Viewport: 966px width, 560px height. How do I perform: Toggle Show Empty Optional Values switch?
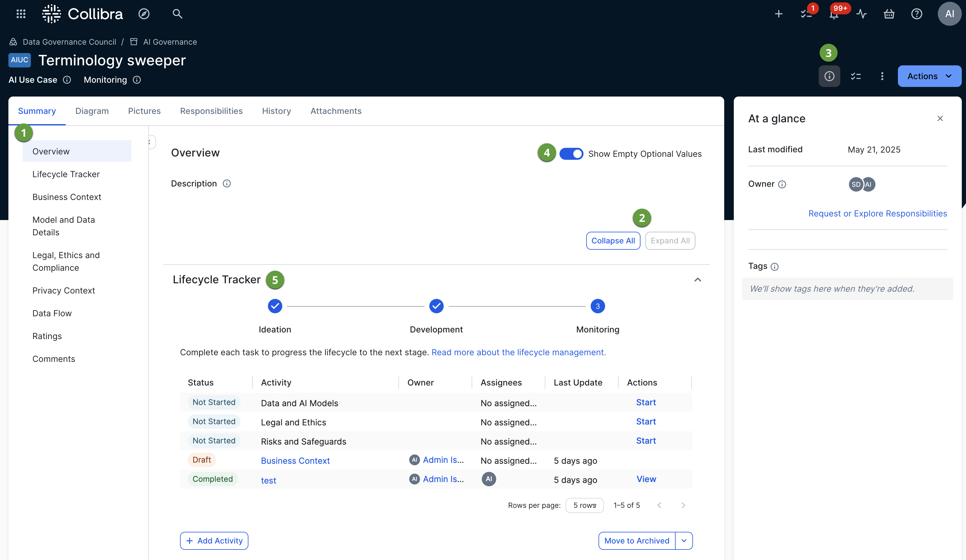coord(571,153)
